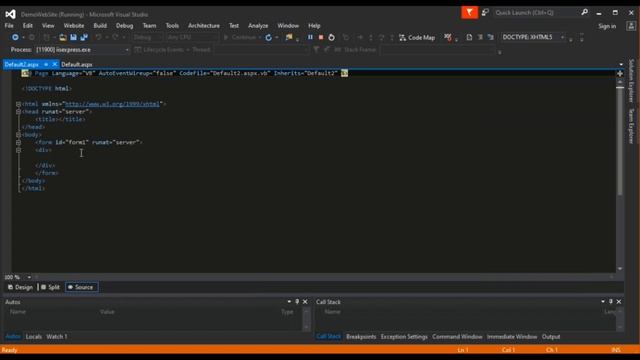Click the Quick Launch magnifier icon
The width and height of the screenshot is (640, 360).
(x=584, y=13)
